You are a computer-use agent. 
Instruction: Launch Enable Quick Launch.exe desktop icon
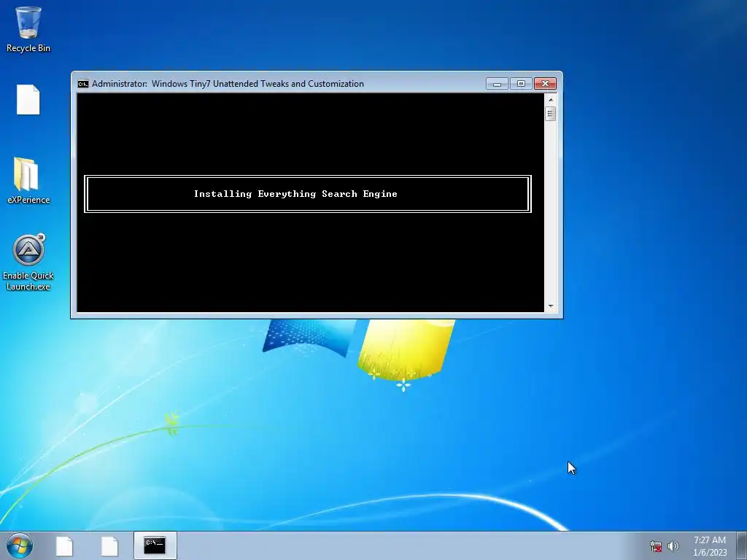click(28, 262)
